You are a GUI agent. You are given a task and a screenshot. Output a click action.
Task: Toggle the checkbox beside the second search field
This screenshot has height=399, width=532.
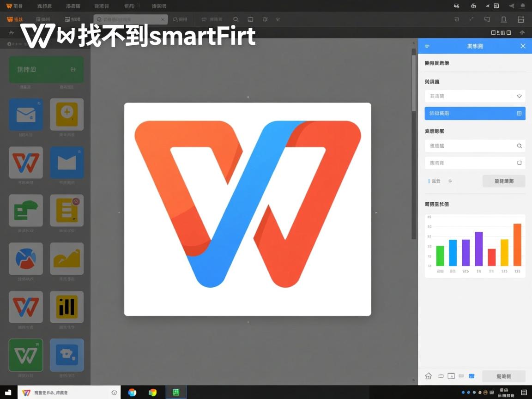click(519, 163)
